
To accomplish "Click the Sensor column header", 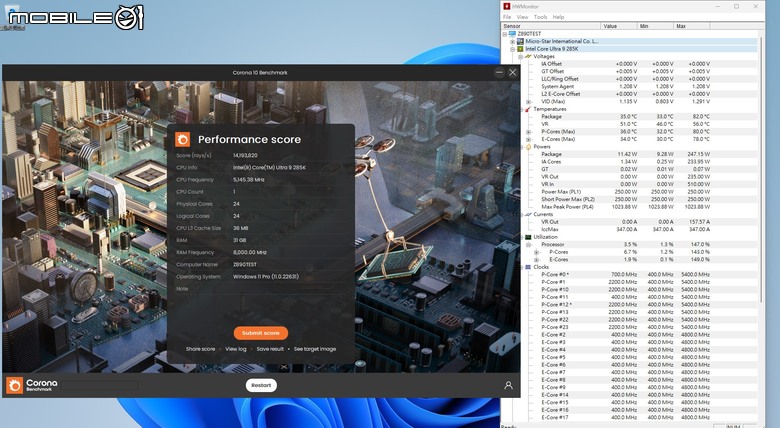I will tap(551, 26).
